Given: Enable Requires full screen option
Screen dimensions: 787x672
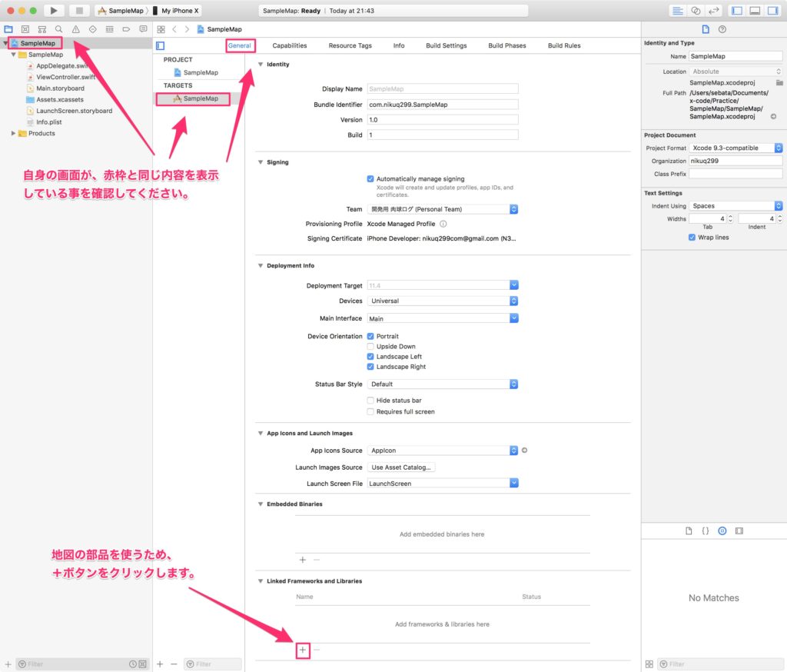Looking at the screenshot, I should (x=370, y=411).
